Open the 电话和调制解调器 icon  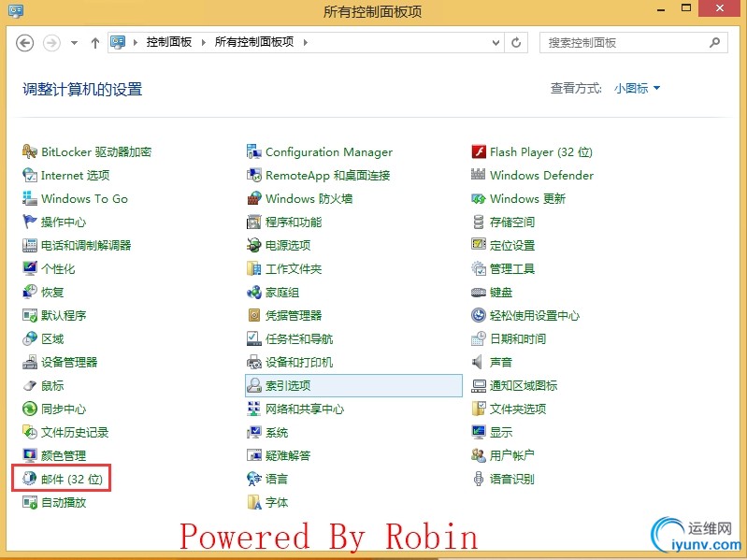(30, 245)
